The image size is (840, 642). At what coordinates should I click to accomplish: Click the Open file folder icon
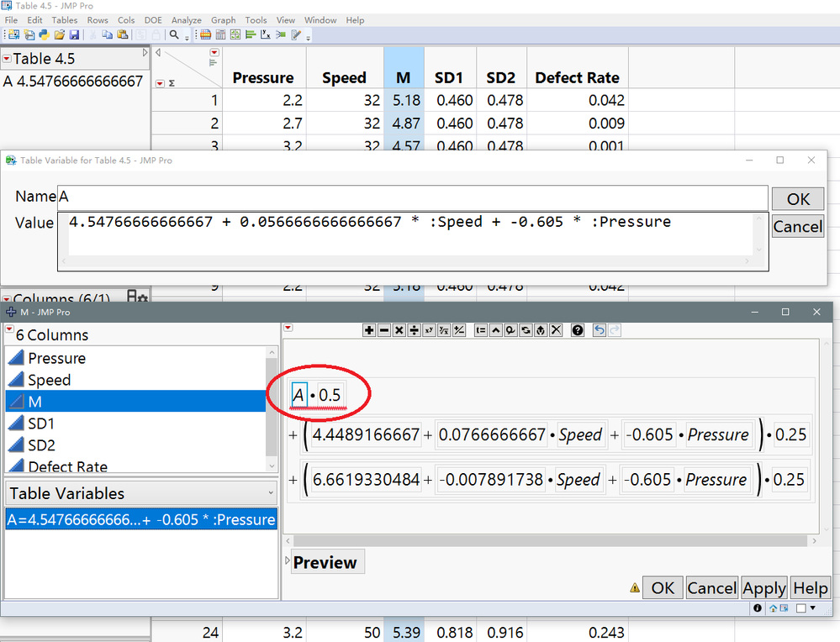59,34
